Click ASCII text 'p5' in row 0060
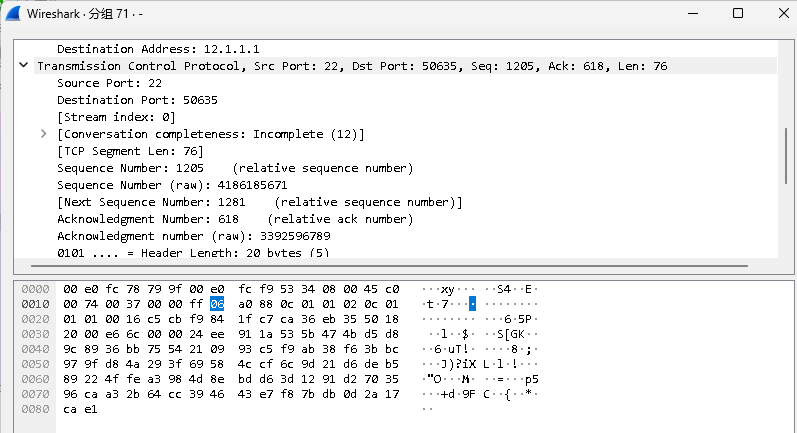797x433 pixels. click(x=532, y=379)
